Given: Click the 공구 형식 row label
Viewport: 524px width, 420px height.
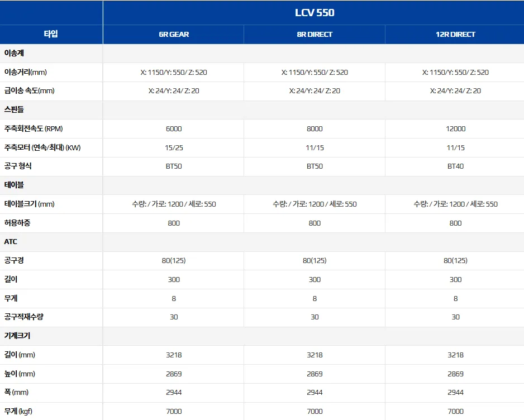Looking at the screenshot, I should (x=18, y=166).
